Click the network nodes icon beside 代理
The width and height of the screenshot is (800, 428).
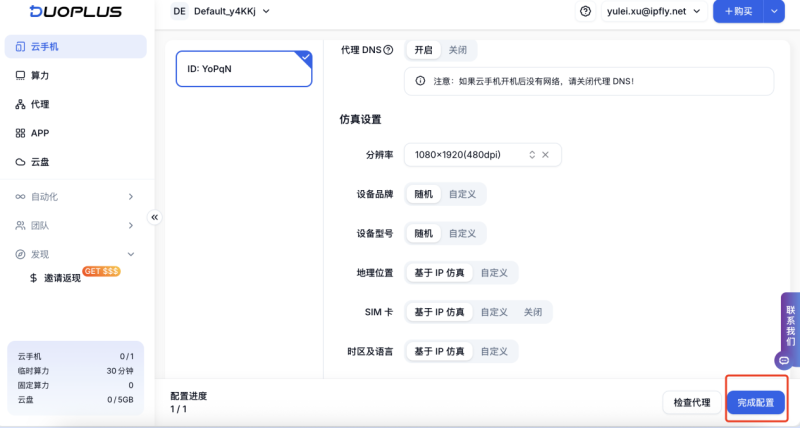(x=20, y=105)
